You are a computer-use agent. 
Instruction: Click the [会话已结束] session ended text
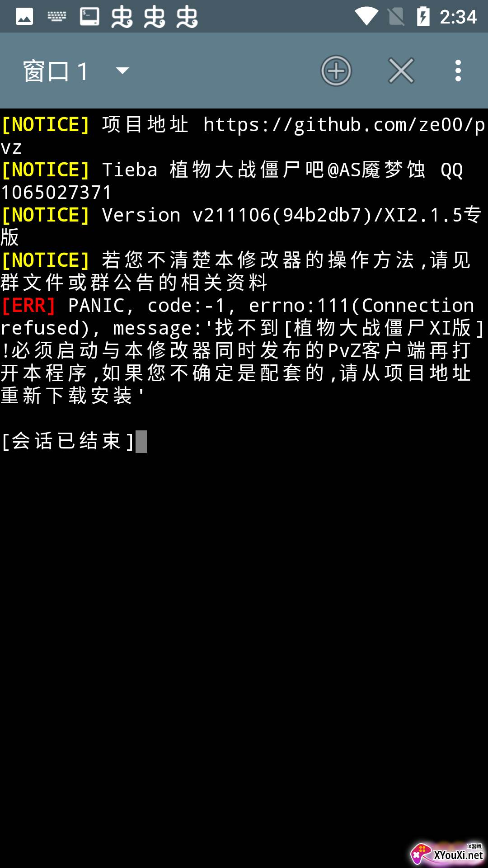coord(68,441)
